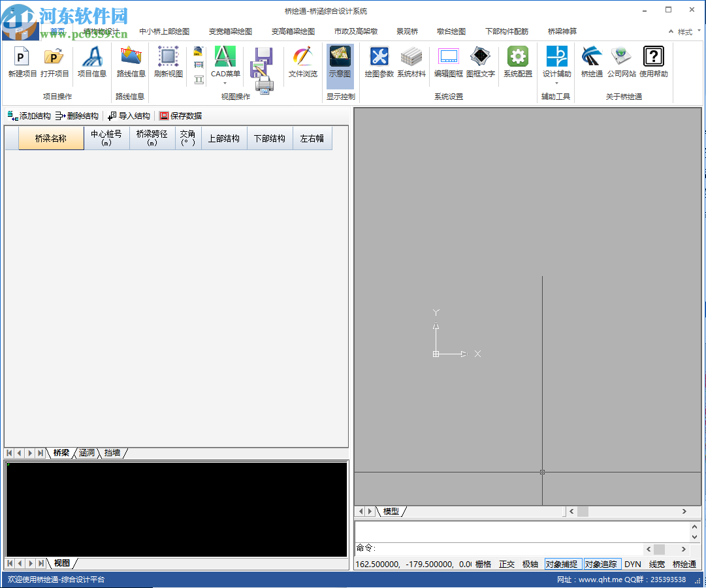Open 公司网站 company website
The height and width of the screenshot is (588, 706).
tap(621, 62)
